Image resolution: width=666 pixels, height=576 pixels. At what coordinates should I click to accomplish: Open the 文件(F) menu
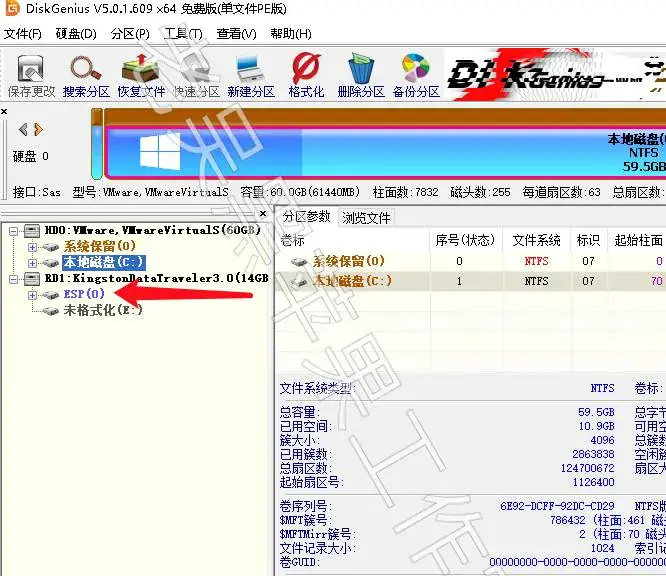click(x=23, y=34)
